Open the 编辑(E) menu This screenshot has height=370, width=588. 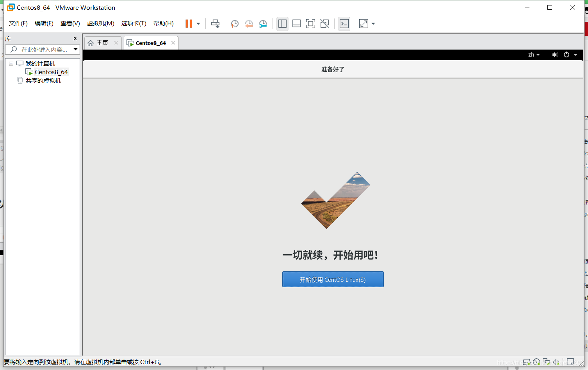coord(44,23)
